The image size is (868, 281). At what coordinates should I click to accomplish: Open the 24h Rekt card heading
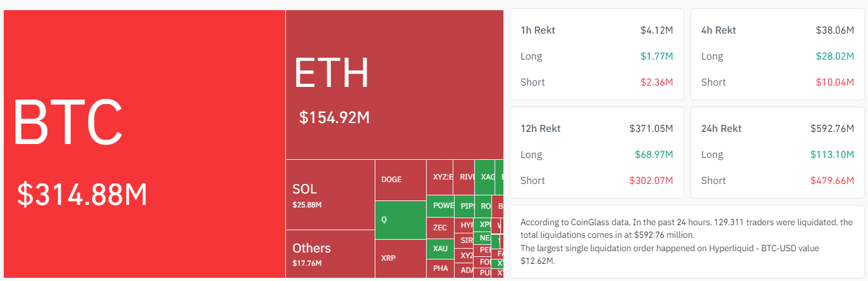pyautogui.click(x=721, y=128)
